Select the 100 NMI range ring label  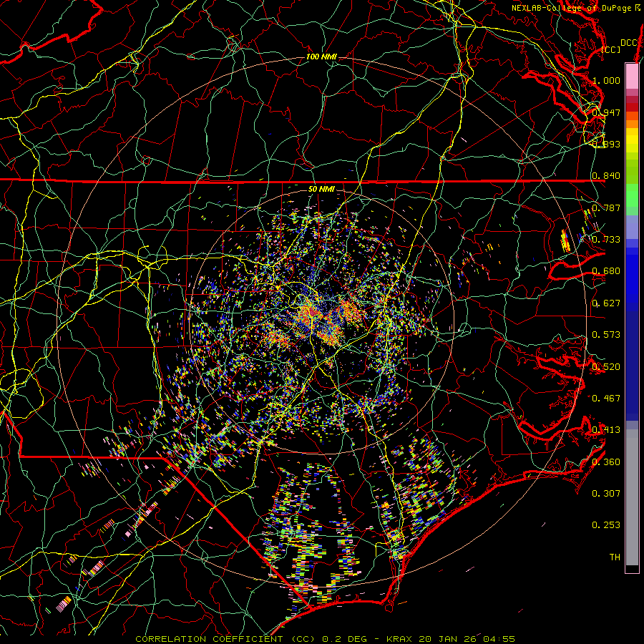pos(321,57)
